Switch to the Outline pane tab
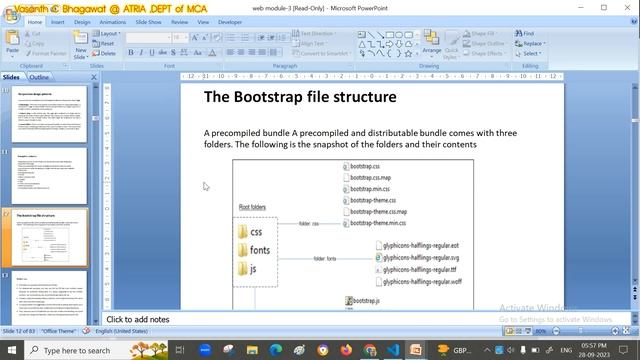Screen dimensions: 640x360 click(39, 77)
